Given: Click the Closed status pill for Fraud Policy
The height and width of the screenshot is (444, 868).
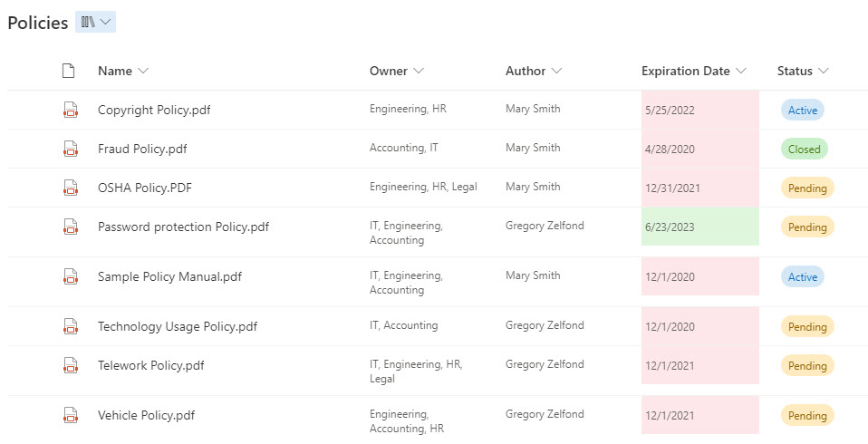Looking at the screenshot, I should click(804, 149).
